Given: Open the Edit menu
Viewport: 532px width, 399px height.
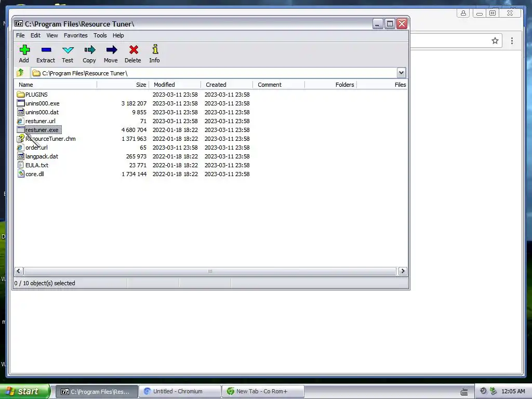Looking at the screenshot, I should pyautogui.click(x=35, y=35).
